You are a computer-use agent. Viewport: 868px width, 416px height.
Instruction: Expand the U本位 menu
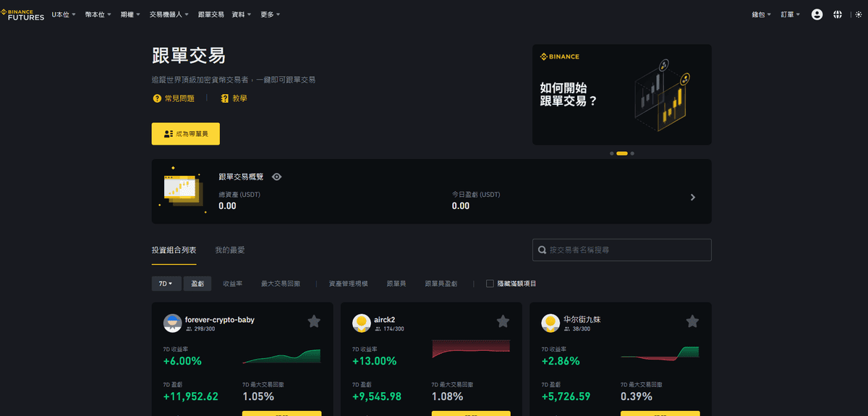(x=64, y=14)
